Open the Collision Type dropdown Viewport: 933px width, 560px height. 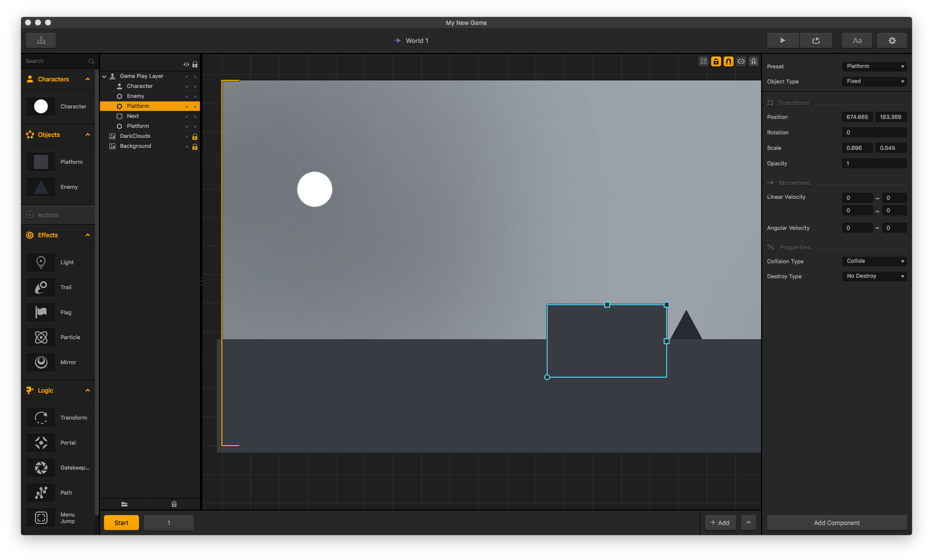(x=874, y=261)
